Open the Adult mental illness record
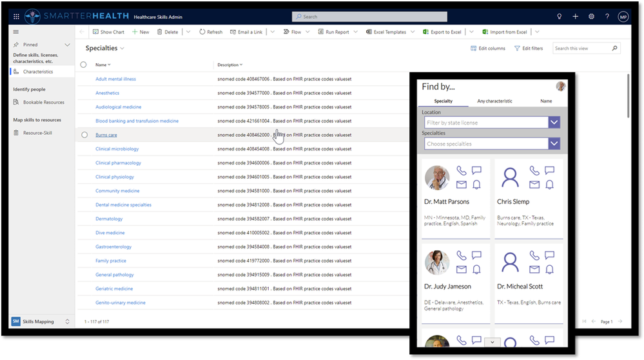 [115, 79]
